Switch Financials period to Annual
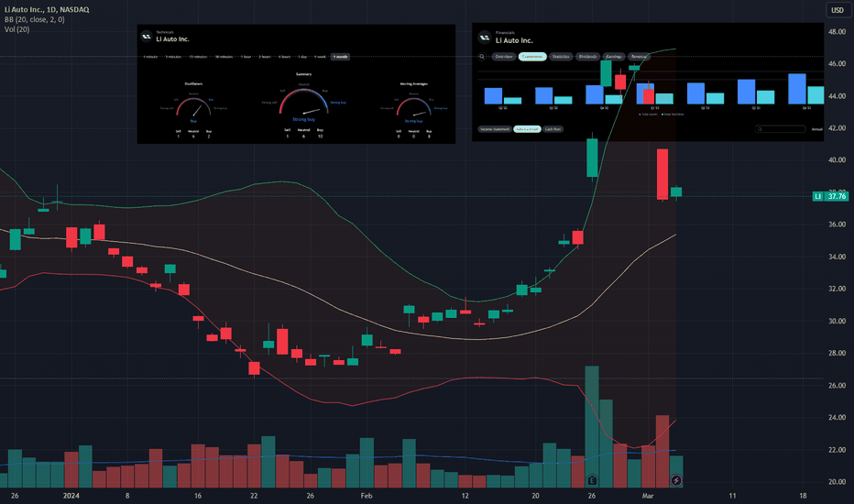The width and height of the screenshot is (854, 504). coord(817,129)
